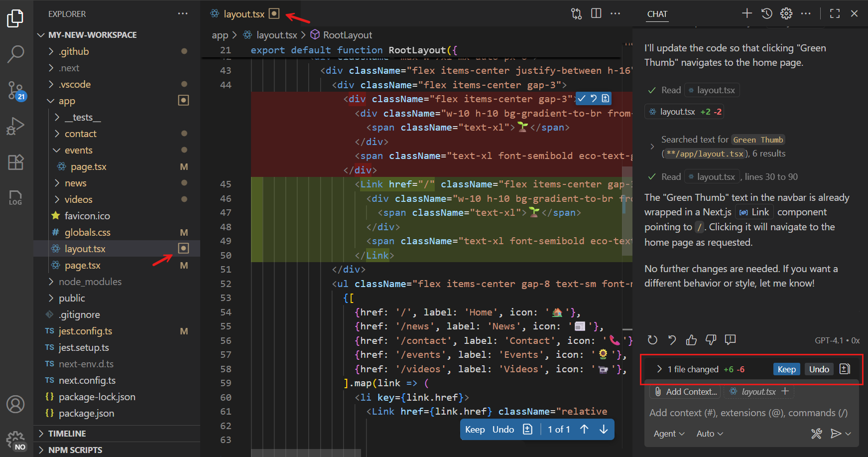This screenshot has height=457, width=868.
Task: Open the Search view in the activity bar
Action: tap(16, 53)
